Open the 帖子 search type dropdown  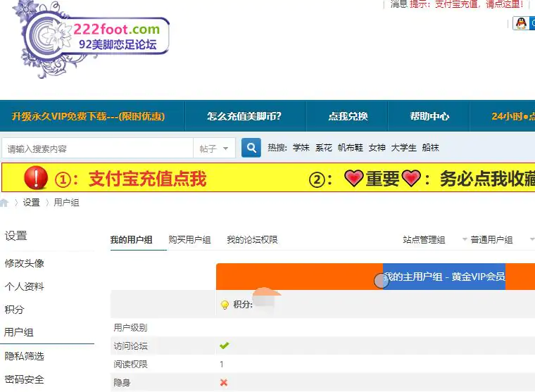point(214,148)
